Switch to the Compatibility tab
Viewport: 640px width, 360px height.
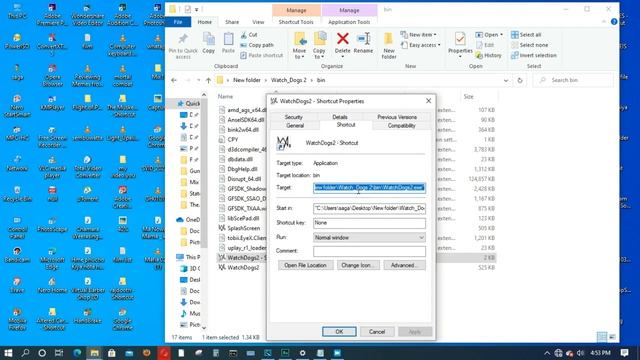[x=401, y=126]
